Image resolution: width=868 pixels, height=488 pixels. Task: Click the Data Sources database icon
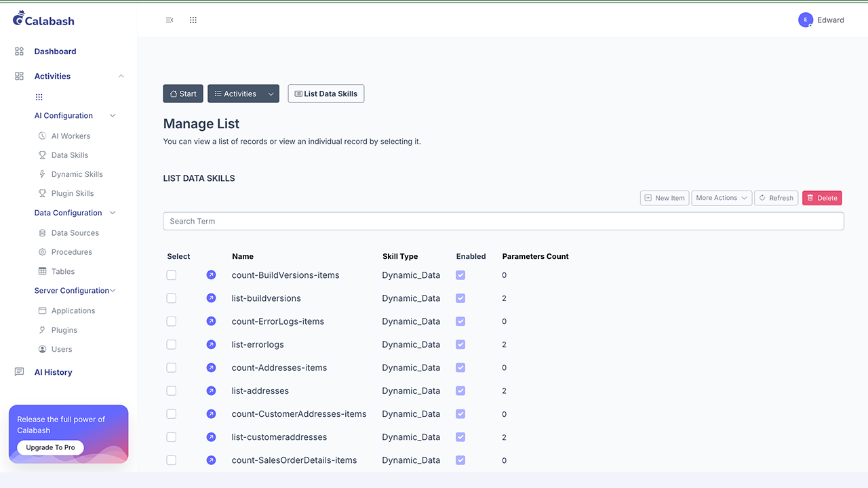click(42, 233)
